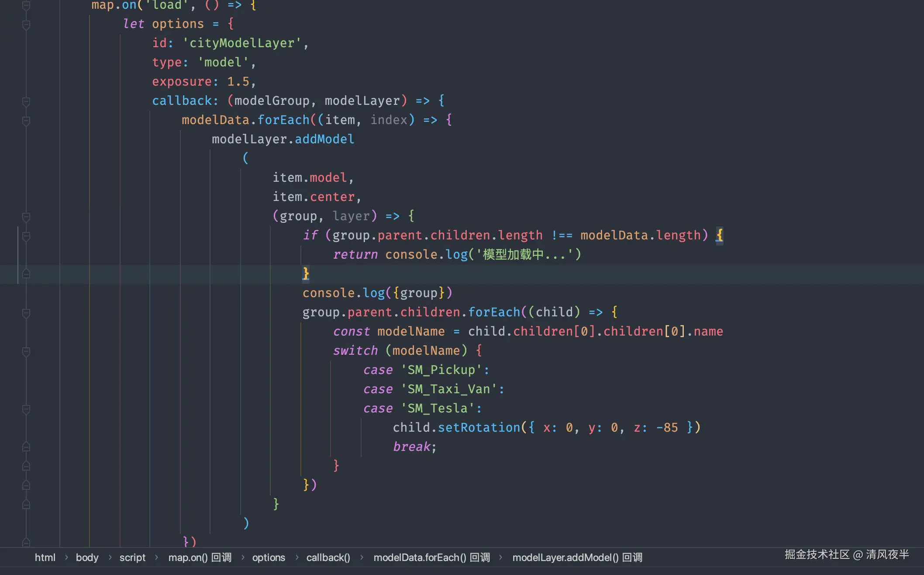Jump to script breadcrumb
Image resolution: width=924 pixels, height=575 pixels.
pos(132,558)
